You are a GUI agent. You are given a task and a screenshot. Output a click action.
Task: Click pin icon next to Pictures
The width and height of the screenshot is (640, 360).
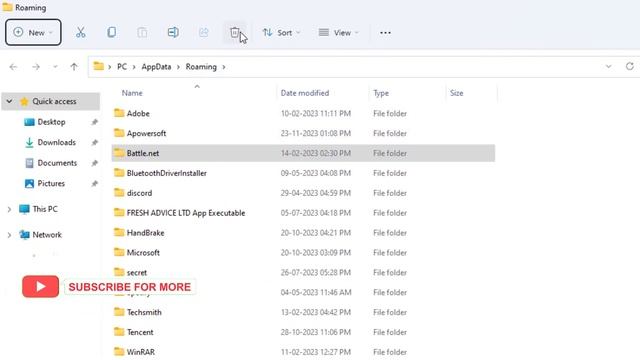coord(94,184)
